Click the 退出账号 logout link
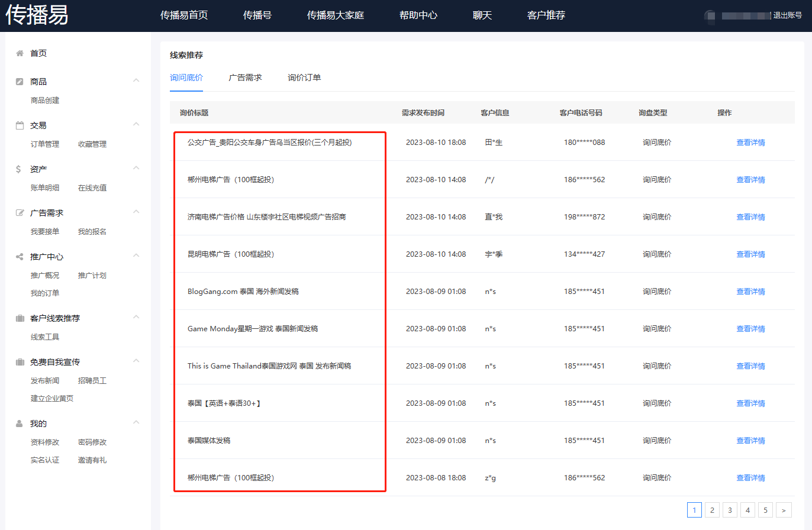The image size is (812, 530). pos(787,15)
